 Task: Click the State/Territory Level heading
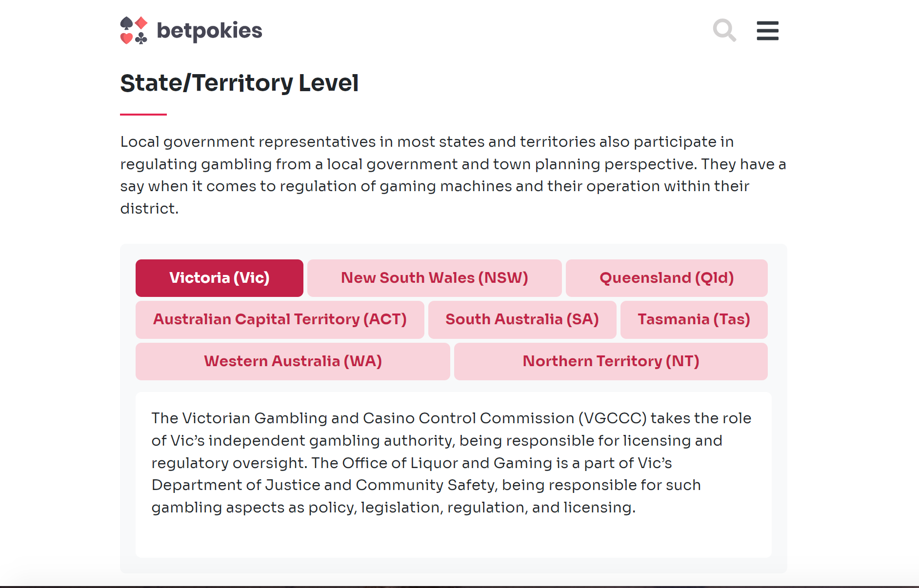click(x=239, y=83)
